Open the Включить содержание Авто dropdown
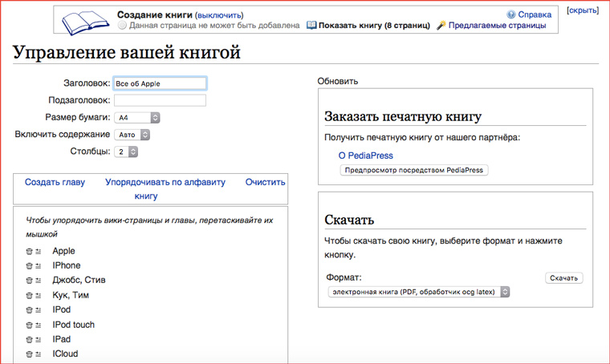This screenshot has width=610, height=364. [132, 135]
